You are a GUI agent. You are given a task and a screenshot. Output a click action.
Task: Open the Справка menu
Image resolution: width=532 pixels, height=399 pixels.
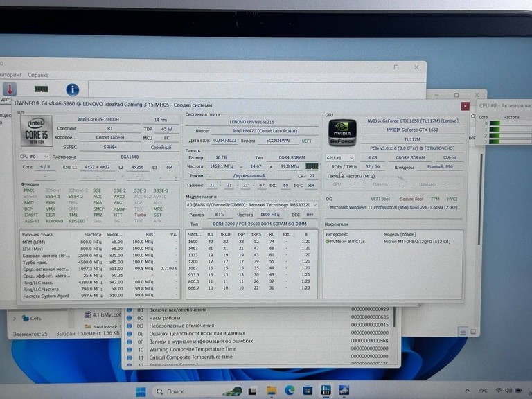tap(38, 75)
